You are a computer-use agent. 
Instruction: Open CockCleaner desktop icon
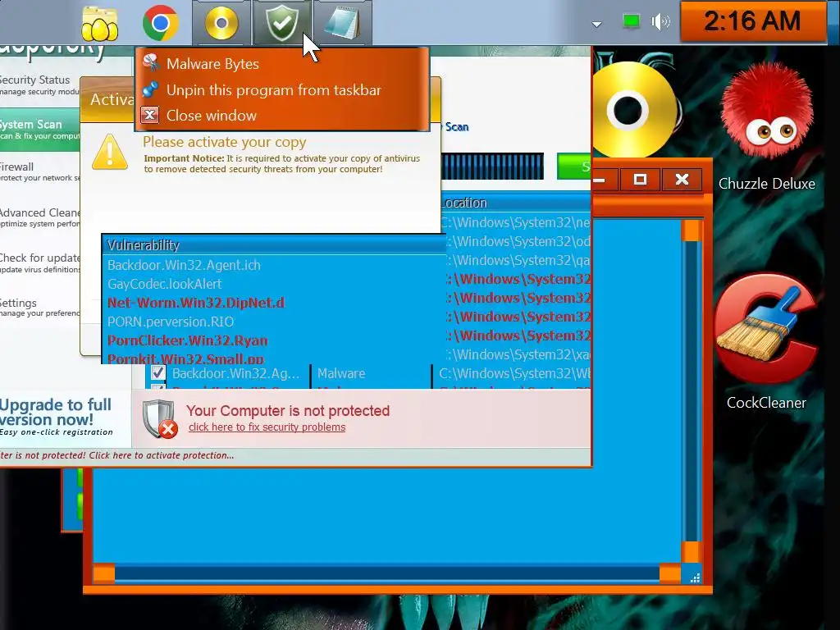[x=766, y=343]
